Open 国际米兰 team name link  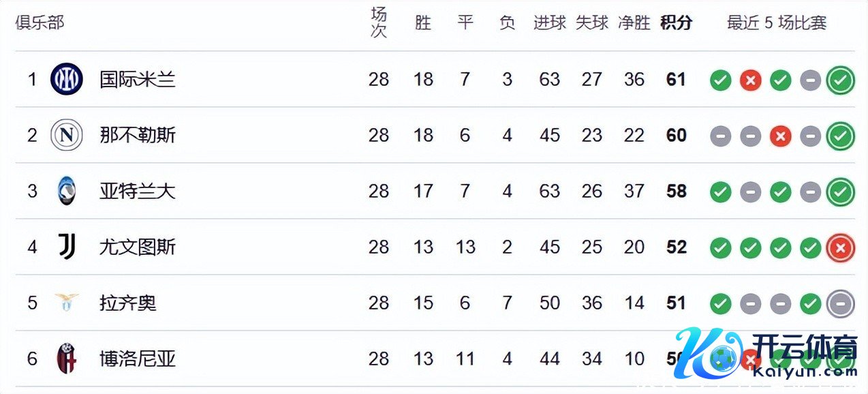pos(138,79)
